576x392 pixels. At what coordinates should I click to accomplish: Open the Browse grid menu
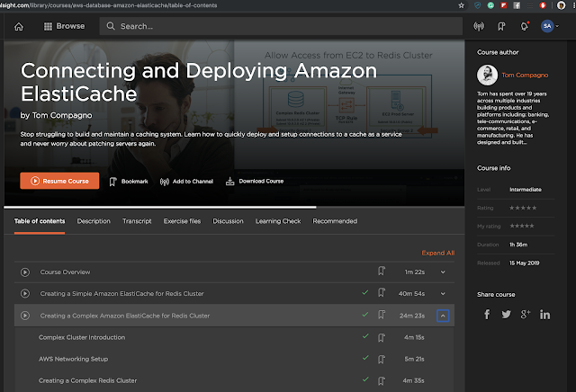[64, 26]
